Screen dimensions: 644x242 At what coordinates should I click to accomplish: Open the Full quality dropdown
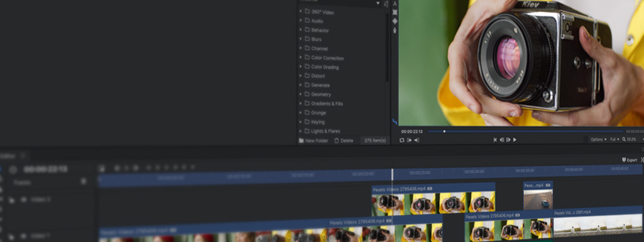pyautogui.click(x=615, y=140)
